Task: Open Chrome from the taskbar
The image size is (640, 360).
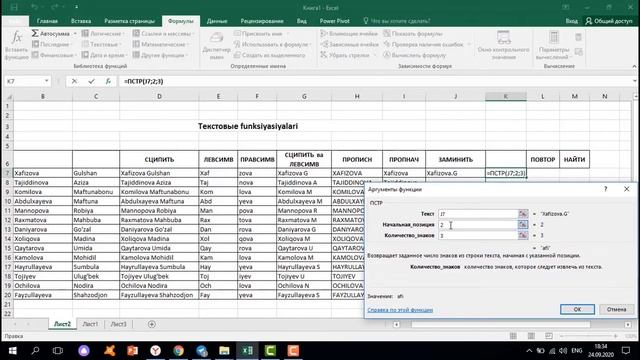Action: [178, 351]
